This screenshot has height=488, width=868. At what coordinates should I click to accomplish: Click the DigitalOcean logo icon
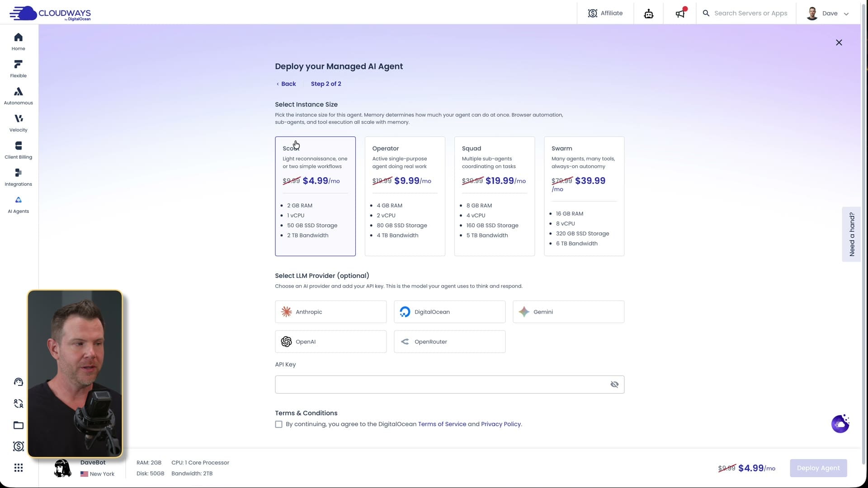[x=405, y=312]
